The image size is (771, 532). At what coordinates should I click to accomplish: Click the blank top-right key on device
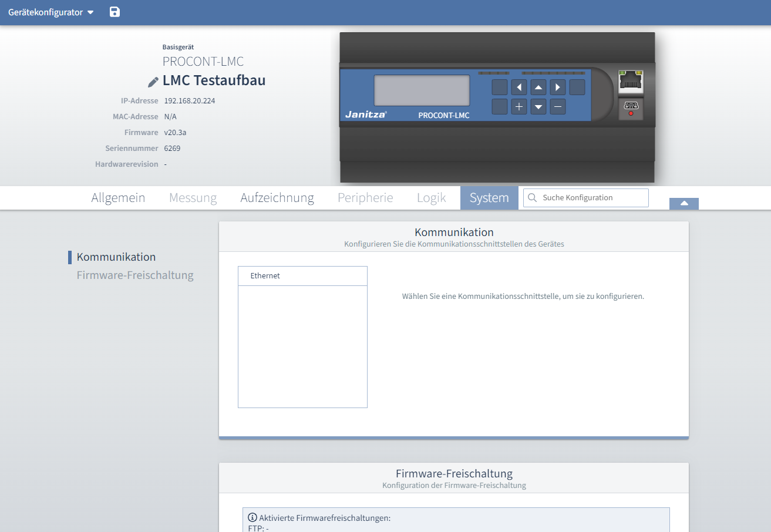577,87
